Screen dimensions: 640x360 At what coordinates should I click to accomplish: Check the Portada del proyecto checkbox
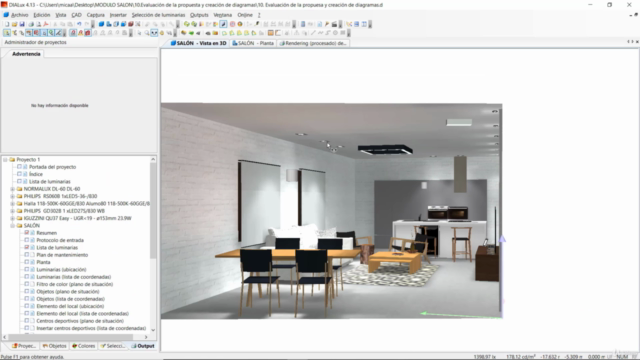tap(19, 167)
